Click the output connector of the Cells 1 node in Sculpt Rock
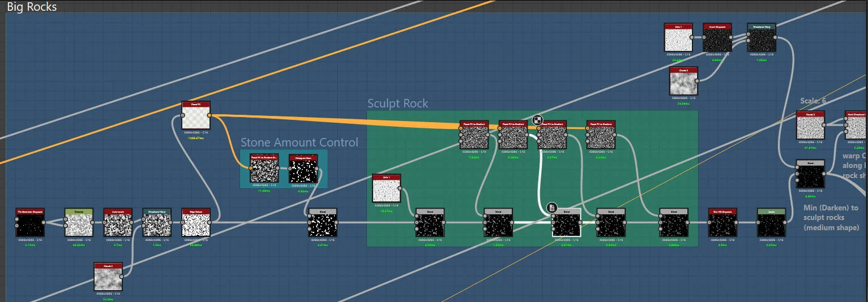 click(400, 188)
